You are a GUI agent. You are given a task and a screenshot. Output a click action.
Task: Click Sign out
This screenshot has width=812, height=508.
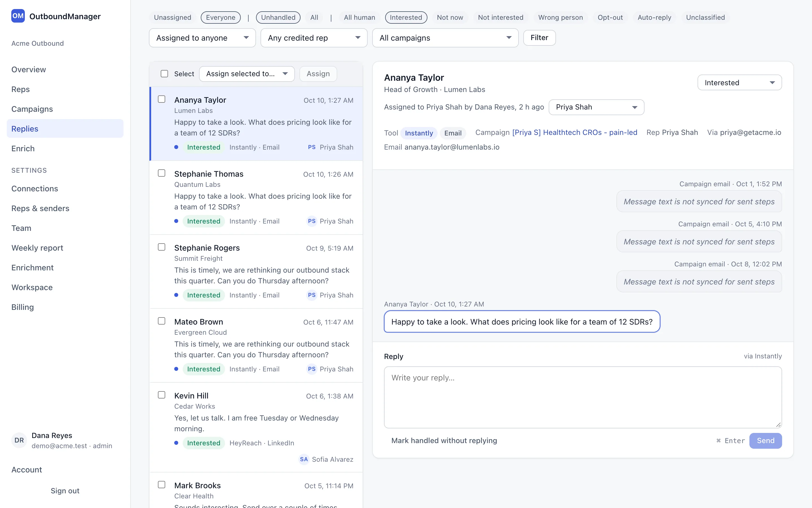coord(65,491)
